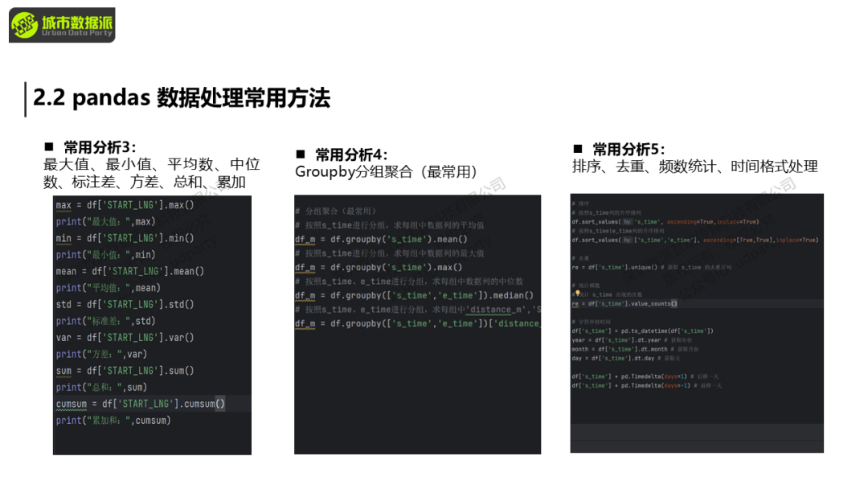Click the square bullet before 常用分析5

577,149
